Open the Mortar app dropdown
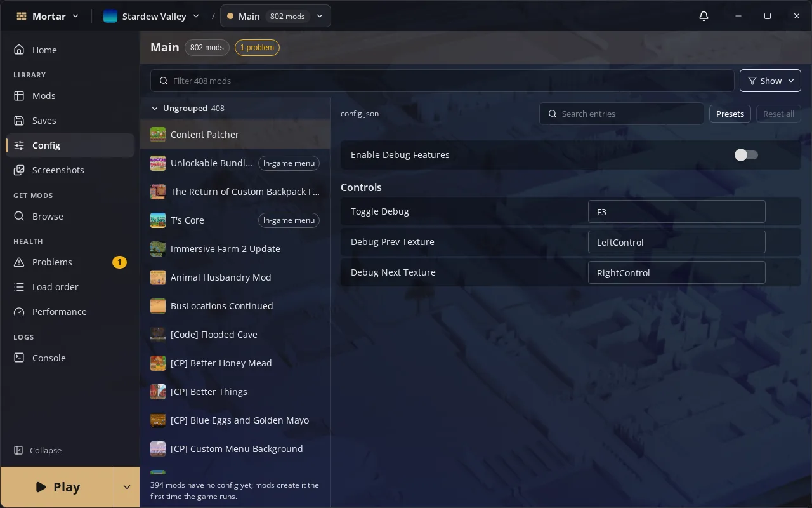Image resolution: width=812 pixels, height=508 pixels. coord(48,16)
